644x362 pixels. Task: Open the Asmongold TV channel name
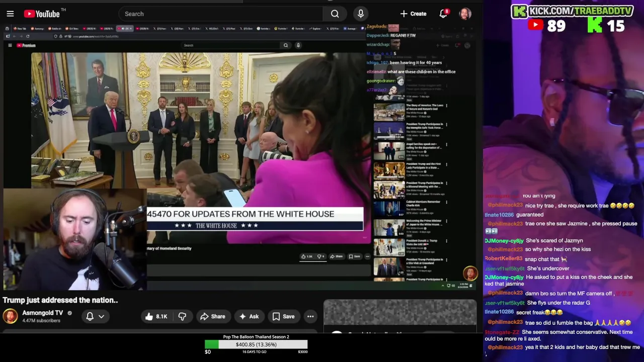click(43, 313)
